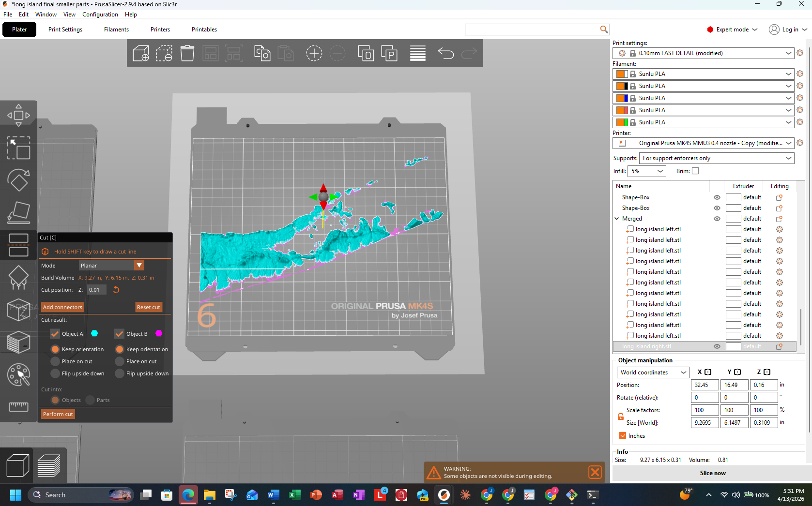Screen dimensions: 812x506
Task: Open the Print settings profile dropdown
Action: tap(703, 53)
